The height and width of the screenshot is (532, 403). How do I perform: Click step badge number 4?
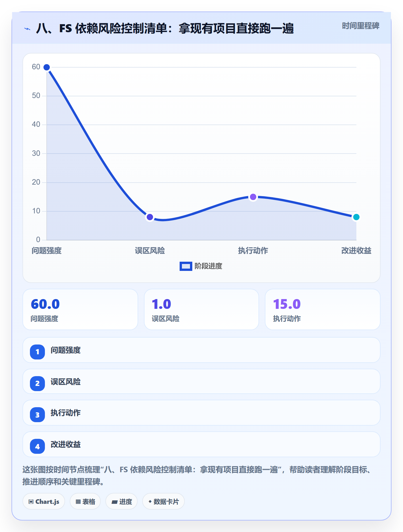37,446
